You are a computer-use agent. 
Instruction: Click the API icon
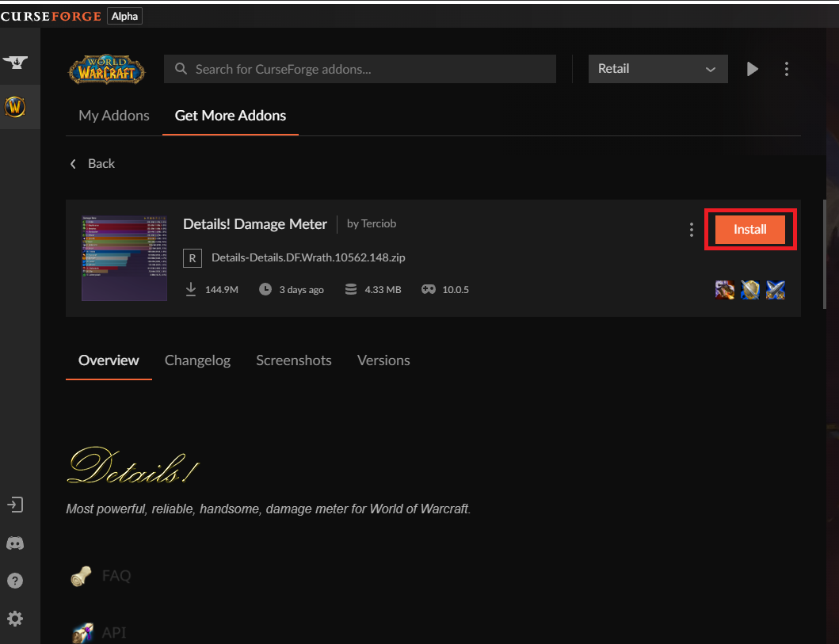(x=82, y=633)
